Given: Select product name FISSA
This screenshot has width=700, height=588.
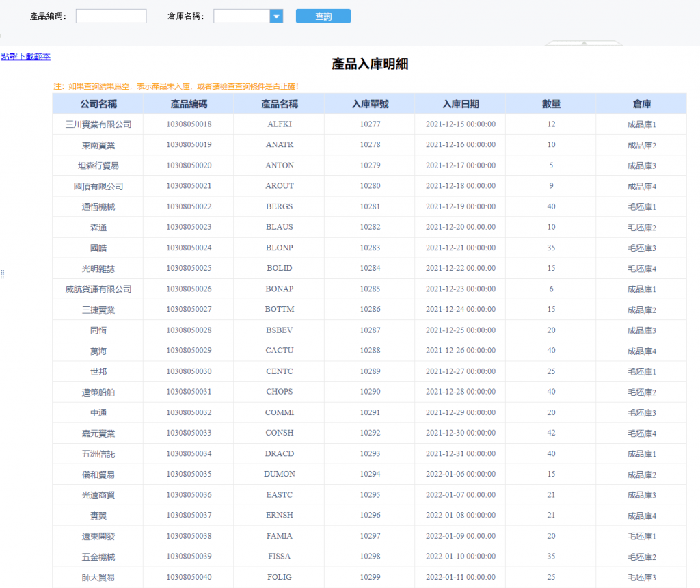Looking at the screenshot, I should point(280,557).
